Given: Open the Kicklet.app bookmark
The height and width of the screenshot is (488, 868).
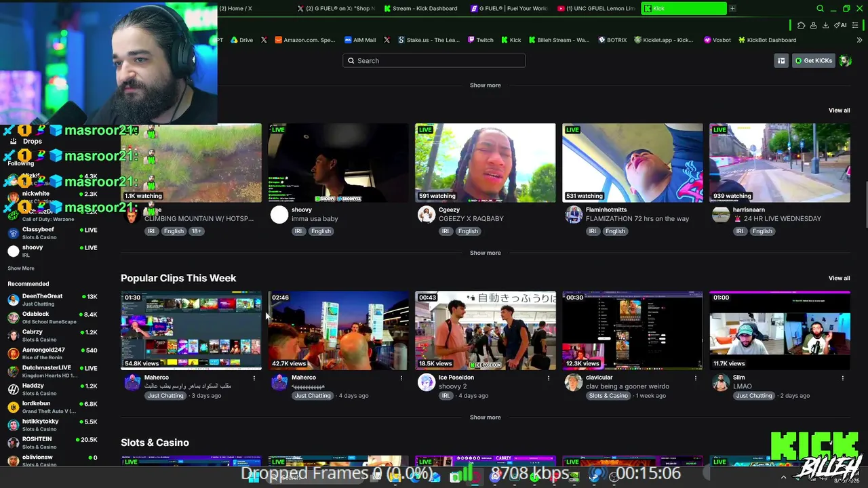Looking at the screenshot, I should 664,40.
